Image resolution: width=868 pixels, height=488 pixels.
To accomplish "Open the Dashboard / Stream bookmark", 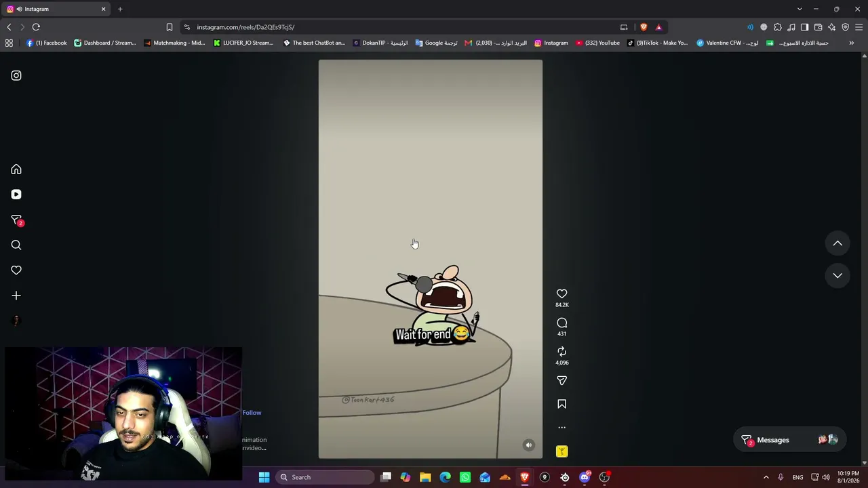I will [x=104, y=43].
